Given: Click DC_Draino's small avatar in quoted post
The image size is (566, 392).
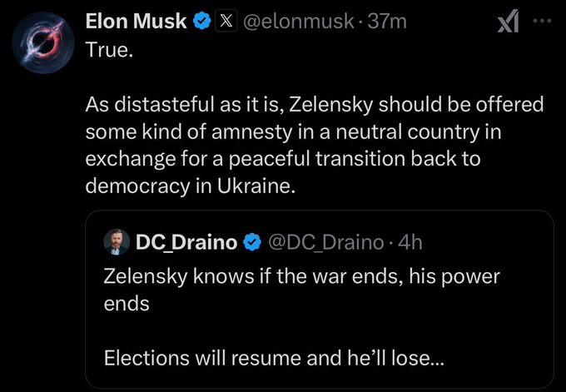Looking at the screenshot, I should click(116, 242).
